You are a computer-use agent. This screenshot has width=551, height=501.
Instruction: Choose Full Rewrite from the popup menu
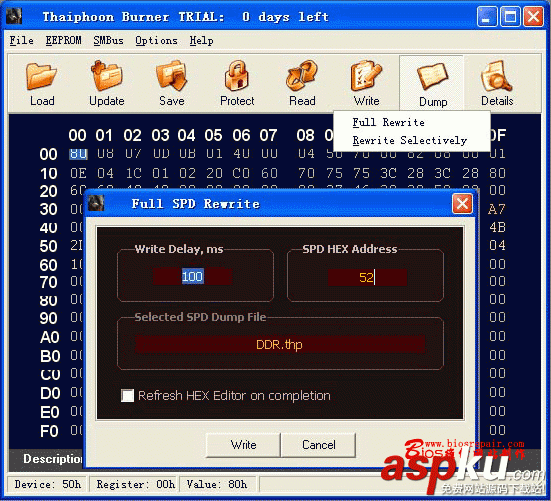[x=388, y=122]
